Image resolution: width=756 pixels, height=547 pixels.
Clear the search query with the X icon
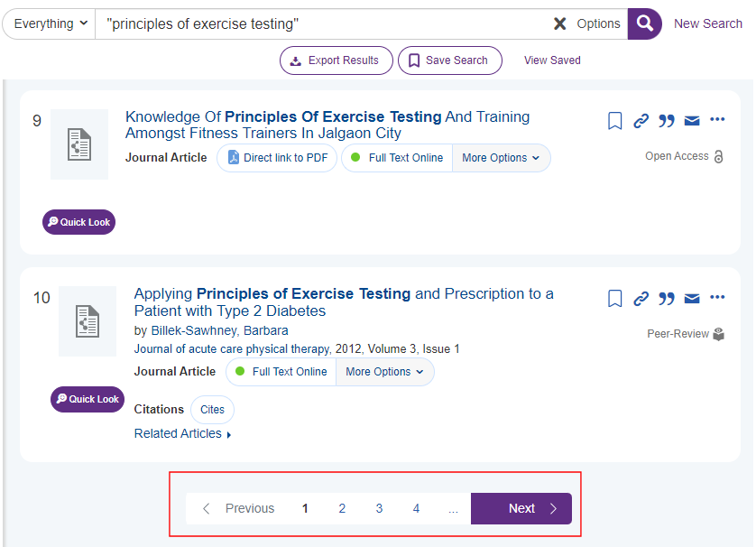click(560, 23)
